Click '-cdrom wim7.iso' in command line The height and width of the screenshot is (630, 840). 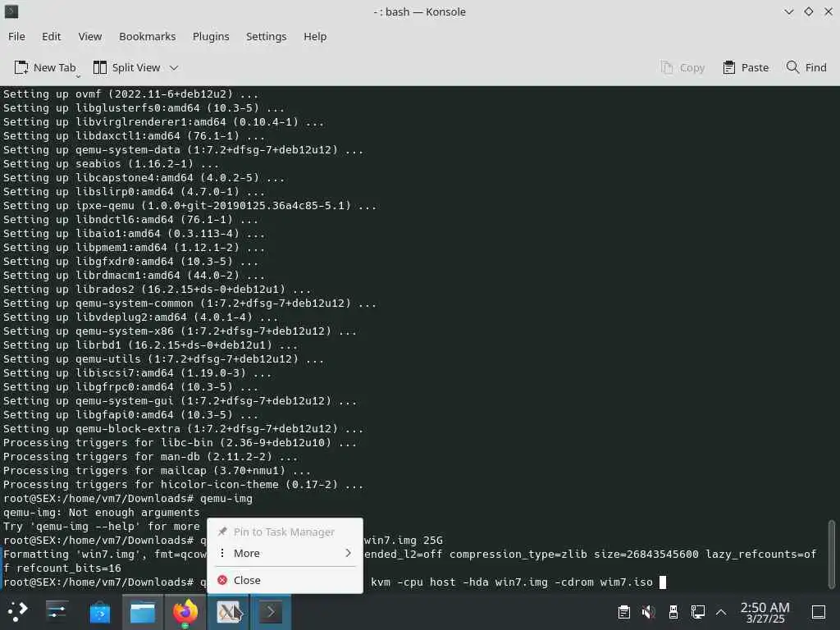[x=602, y=582]
